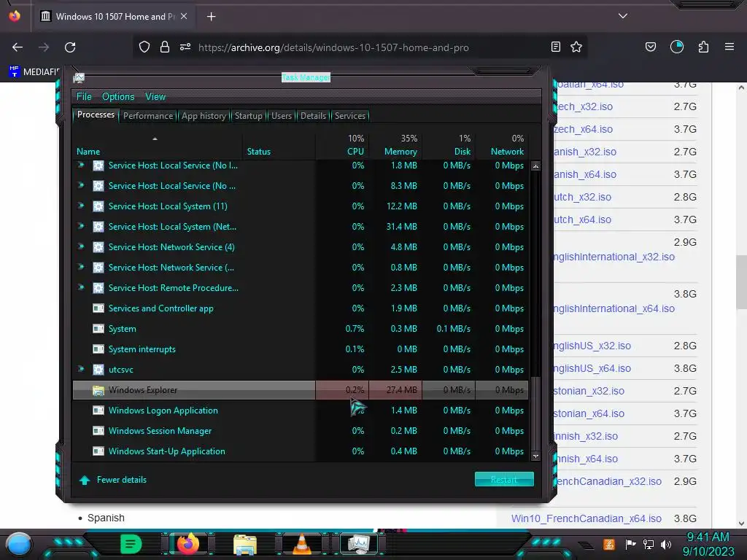This screenshot has height=560, width=747.
Task: Click the Service Host: Local System (11) gear icon
Action: 98,206
